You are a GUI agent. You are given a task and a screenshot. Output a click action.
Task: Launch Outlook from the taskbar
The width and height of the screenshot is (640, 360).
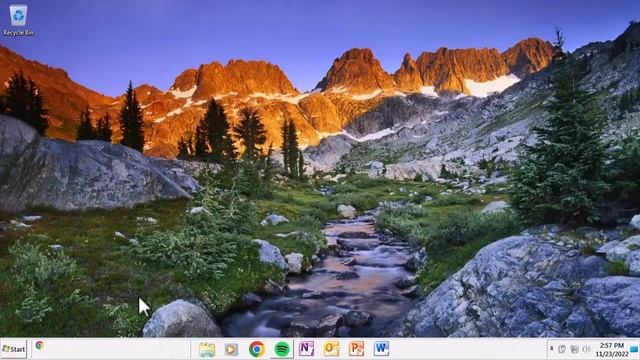point(331,349)
